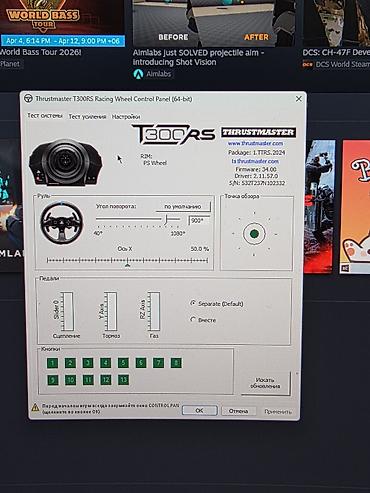Click the steering wheel icon in title bar
Screen dimensions: 370x493
pos(28,99)
